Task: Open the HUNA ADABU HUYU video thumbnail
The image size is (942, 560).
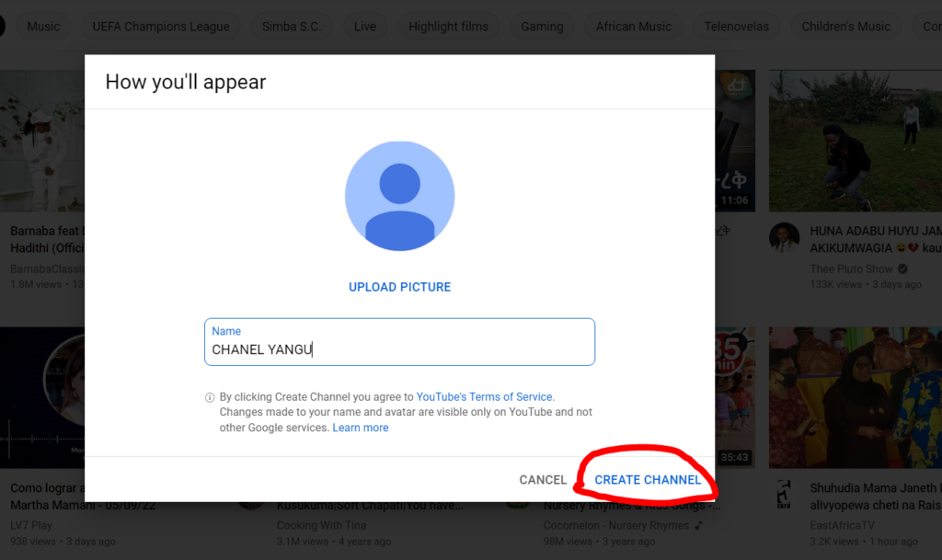Action: tap(856, 141)
